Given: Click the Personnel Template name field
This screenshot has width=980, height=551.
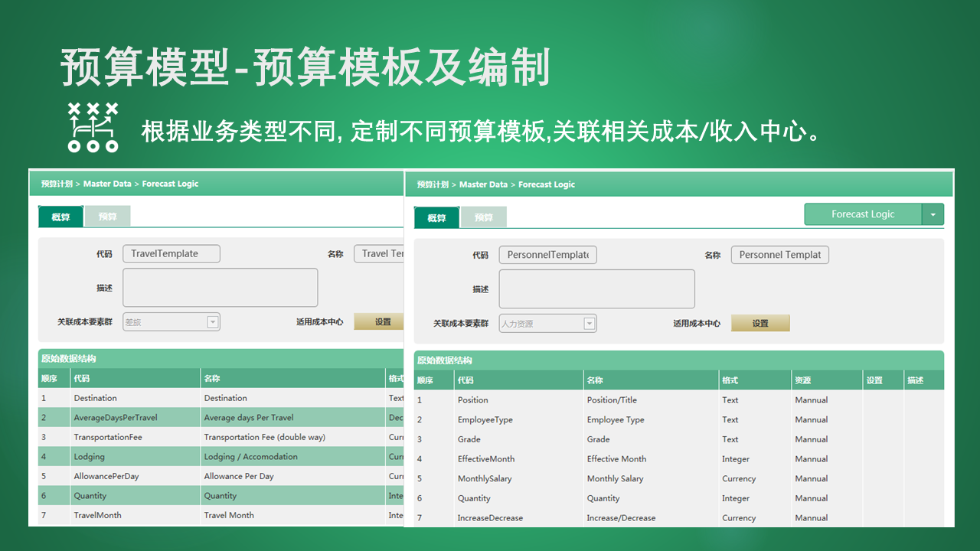Looking at the screenshot, I should coord(779,255).
